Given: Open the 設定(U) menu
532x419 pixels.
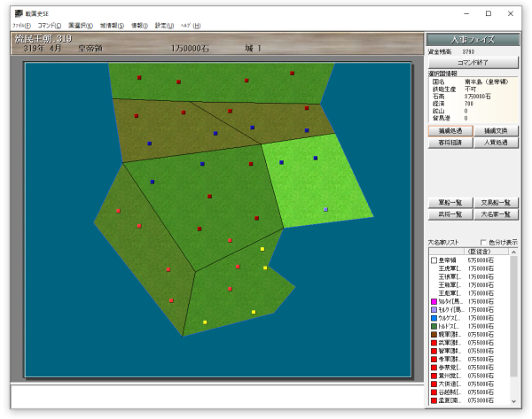Looking at the screenshot, I should pyautogui.click(x=164, y=26).
